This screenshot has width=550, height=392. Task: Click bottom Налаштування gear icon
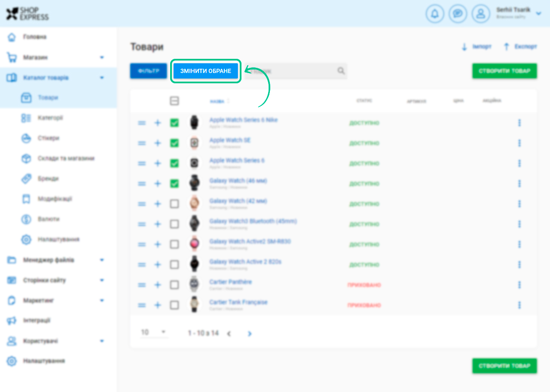click(x=12, y=361)
